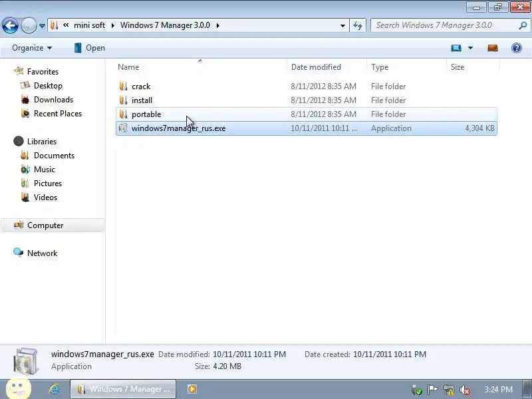This screenshot has width=532, height=399.
Task: Open Music library
Action: [x=44, y=170]
